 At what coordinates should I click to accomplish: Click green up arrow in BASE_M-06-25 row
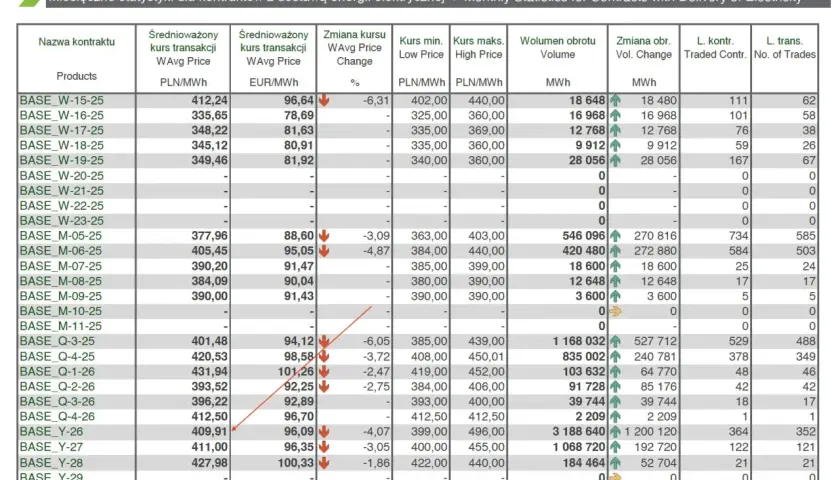(x=615, y=251)
